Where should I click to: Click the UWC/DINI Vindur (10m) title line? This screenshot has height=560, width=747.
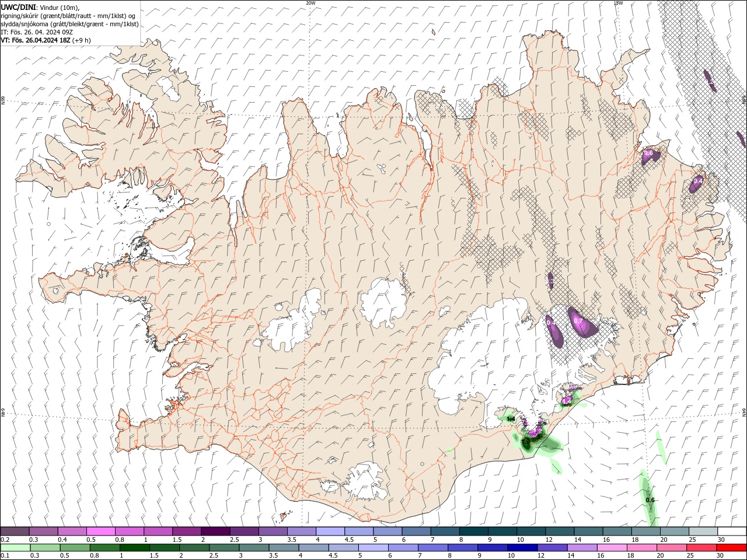(x=40, y=7)
